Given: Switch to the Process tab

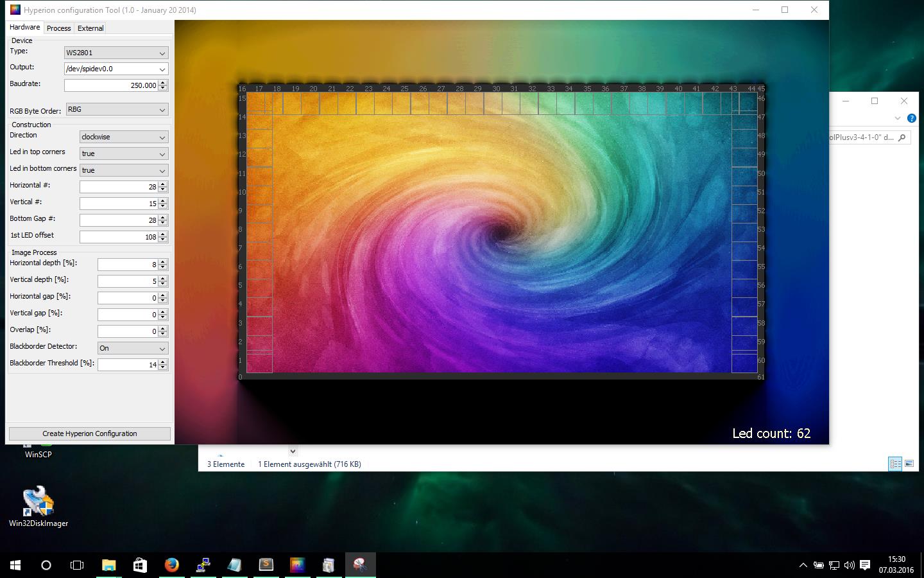Looking at the screenshot, I should click(x=58, y=28).
